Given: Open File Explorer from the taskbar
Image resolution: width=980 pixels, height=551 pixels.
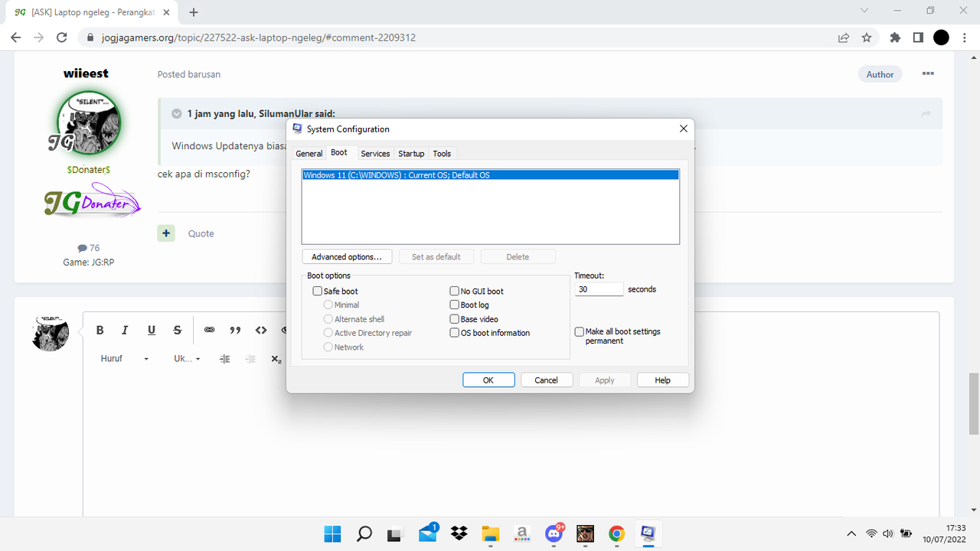Looking at the screenshot, I should point(491,533).
